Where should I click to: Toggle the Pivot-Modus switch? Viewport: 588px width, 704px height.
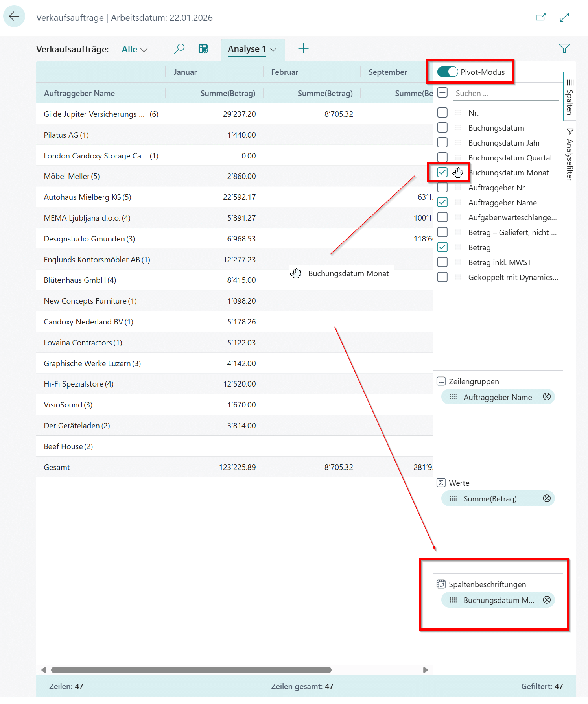point(447,72)
